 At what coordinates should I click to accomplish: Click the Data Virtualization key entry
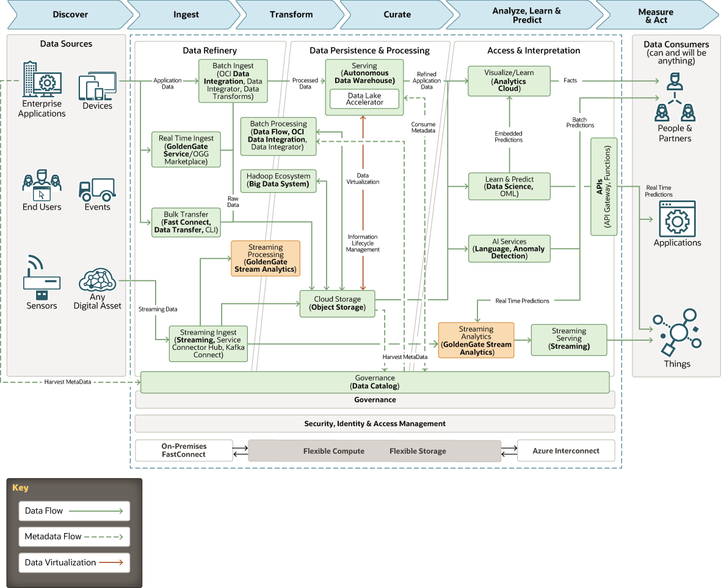pyautogui.click(x=74, y=563)
